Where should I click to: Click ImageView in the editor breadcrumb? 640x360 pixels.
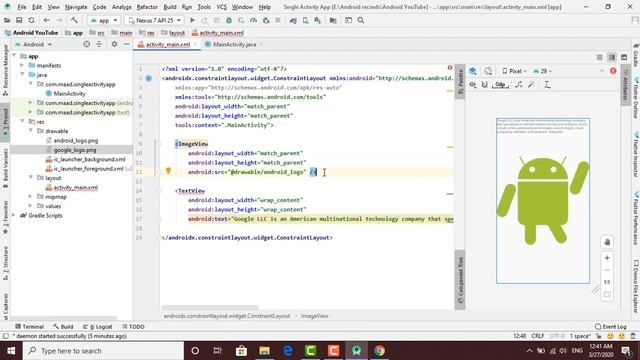point(314,316)
